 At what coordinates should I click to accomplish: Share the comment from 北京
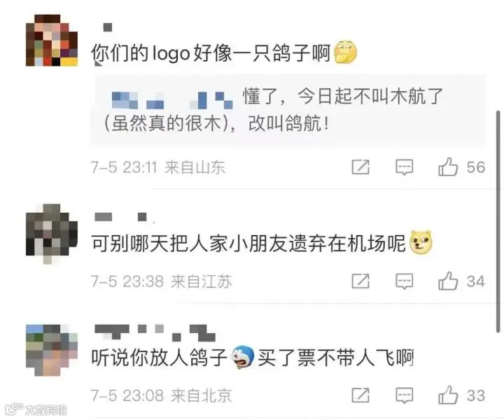click(360, 395)
